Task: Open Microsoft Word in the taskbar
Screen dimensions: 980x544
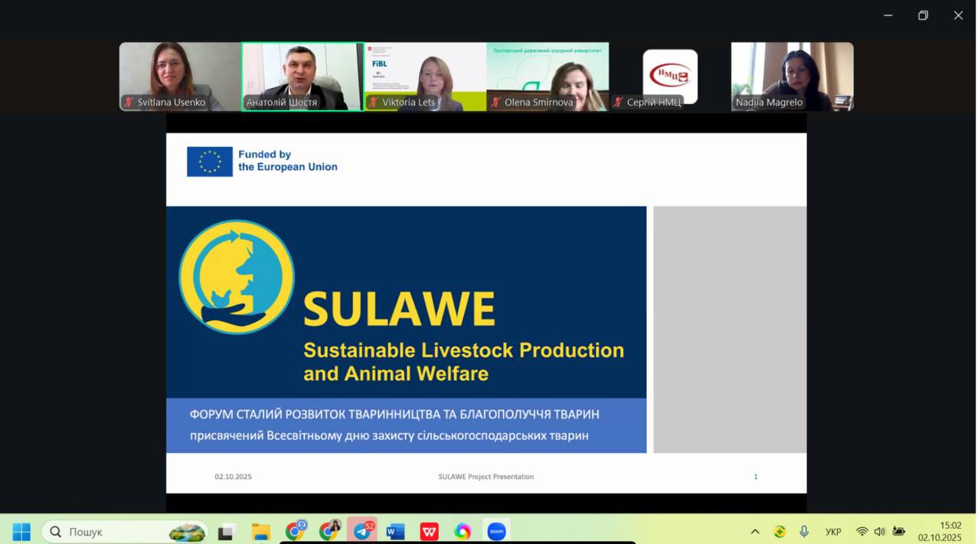Action: tap(395, 531)
